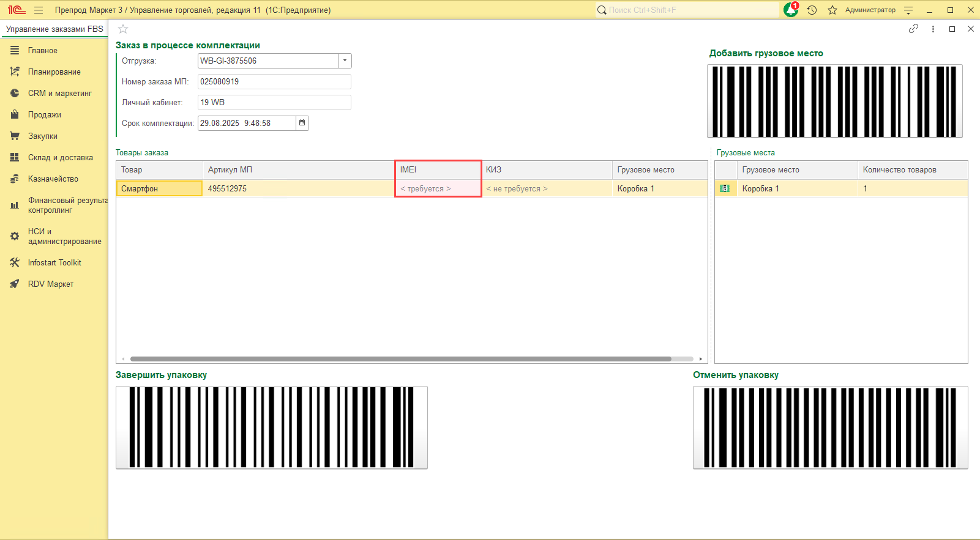Click the Склад и доставка icon

pyautogui.click(x=15, y=157)
